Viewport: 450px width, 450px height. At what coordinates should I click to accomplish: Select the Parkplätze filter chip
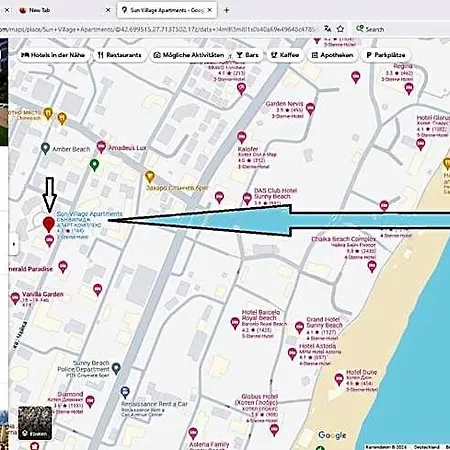coord(386,55)
